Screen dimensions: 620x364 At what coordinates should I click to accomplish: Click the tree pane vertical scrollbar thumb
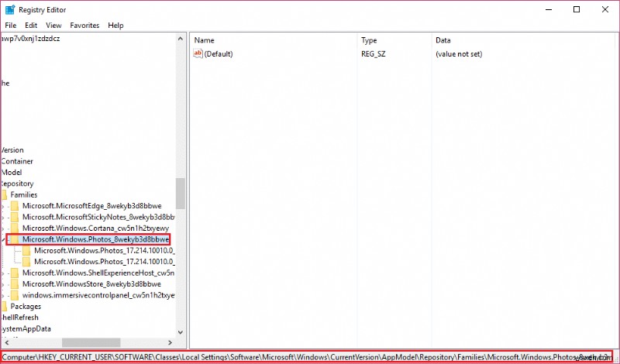[x=181, y=194]
